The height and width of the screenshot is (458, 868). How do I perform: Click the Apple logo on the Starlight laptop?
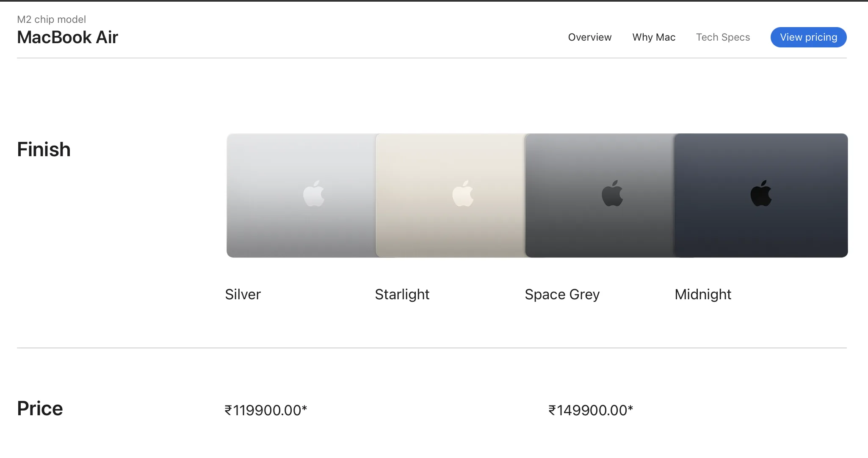tap(463, 194)
